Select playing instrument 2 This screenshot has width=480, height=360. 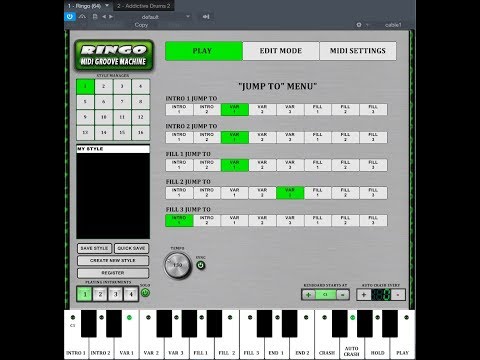(x=100, y=294)
